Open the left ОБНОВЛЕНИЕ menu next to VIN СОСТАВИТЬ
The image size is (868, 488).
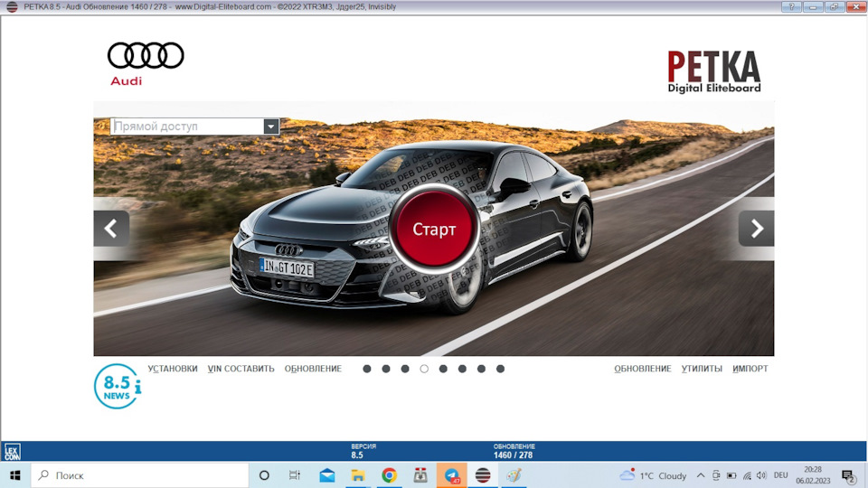(x=313, y=369)
